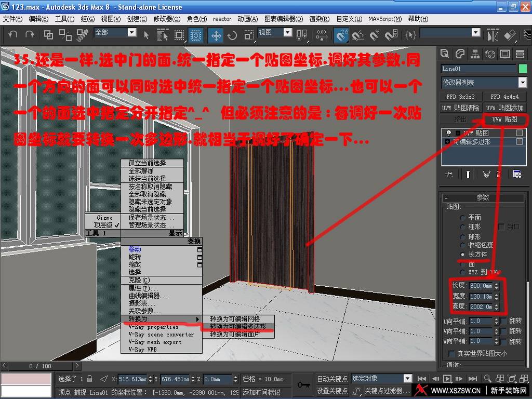The height and width of the screenshot is (399, 532).
Task: Enable the V向平铺 翻转 checkbox
Action: click(504, 331)
